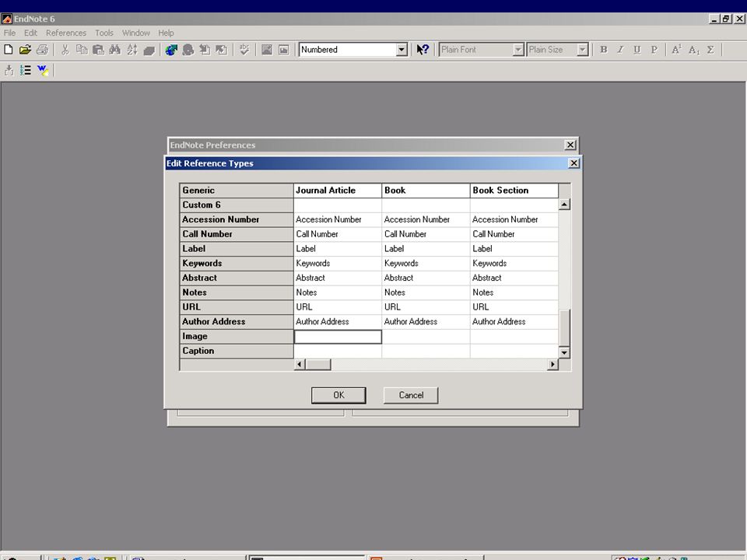Click the Cut scissors icon
The width and height of the screenshot is (747, 560).
click(65, 50)
